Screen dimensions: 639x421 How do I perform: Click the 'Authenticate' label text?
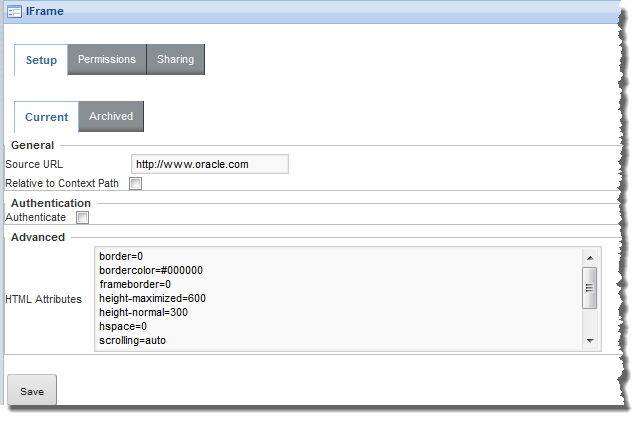point(35,218)
